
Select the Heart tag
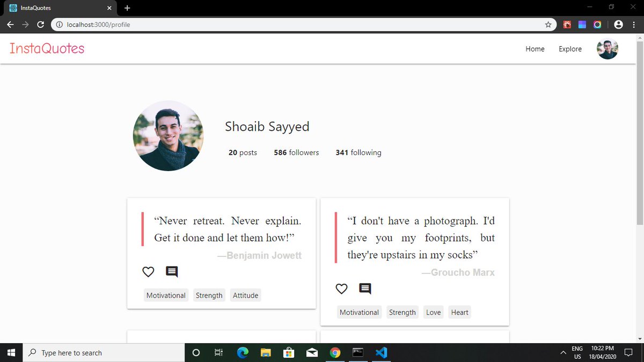[x=459, y=313]
